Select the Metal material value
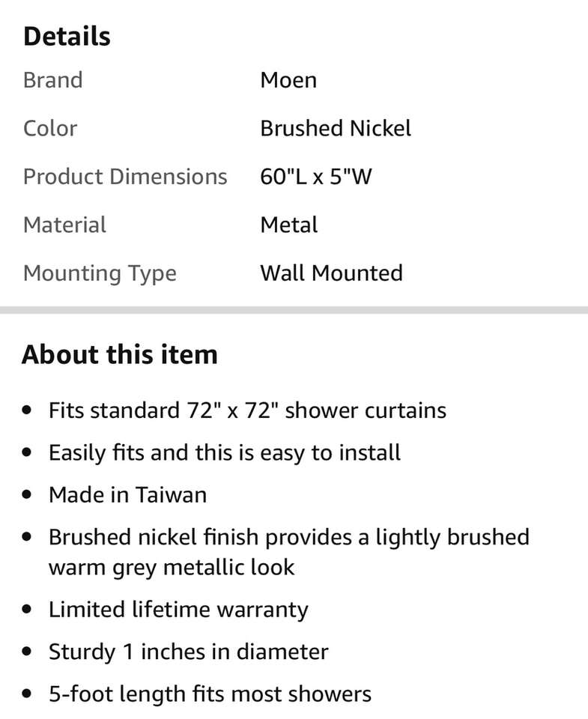Screen dimensions: 588x719 [x=289, y=225]
